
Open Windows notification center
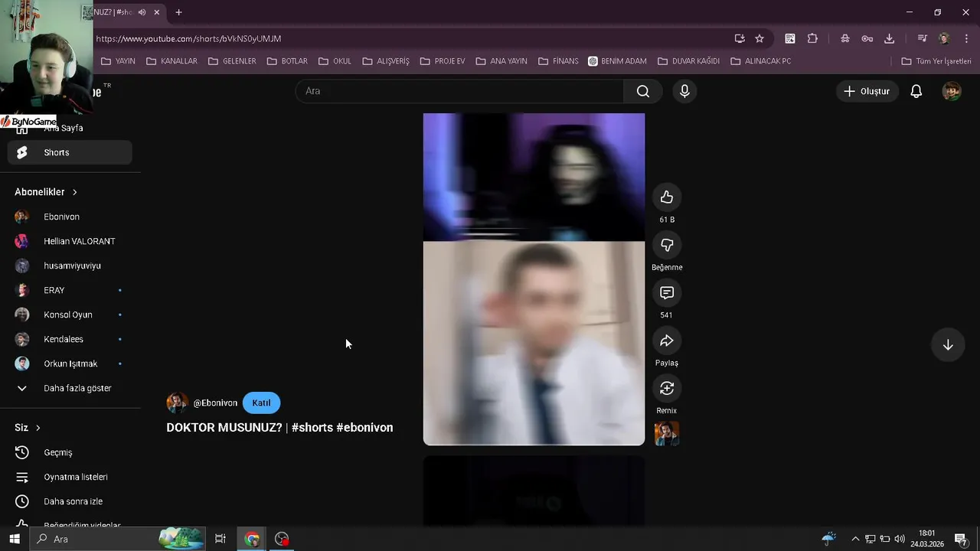coord(961,539)
